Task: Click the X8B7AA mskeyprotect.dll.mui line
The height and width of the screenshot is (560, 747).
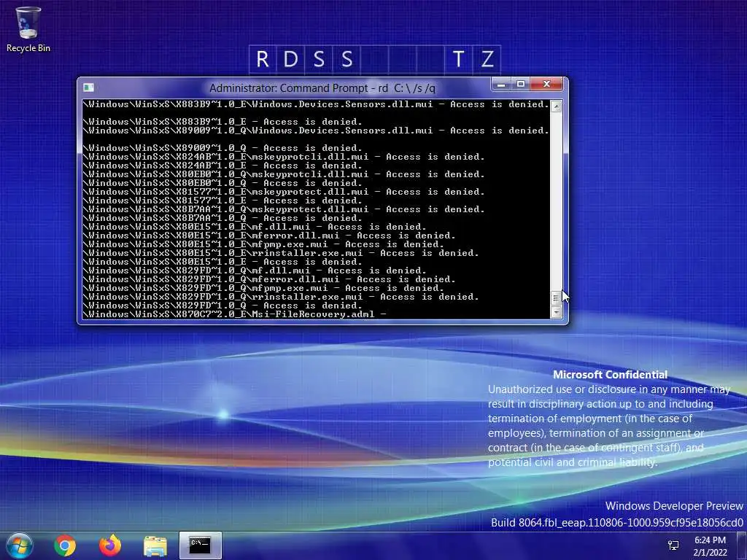Action: (284, 209)
